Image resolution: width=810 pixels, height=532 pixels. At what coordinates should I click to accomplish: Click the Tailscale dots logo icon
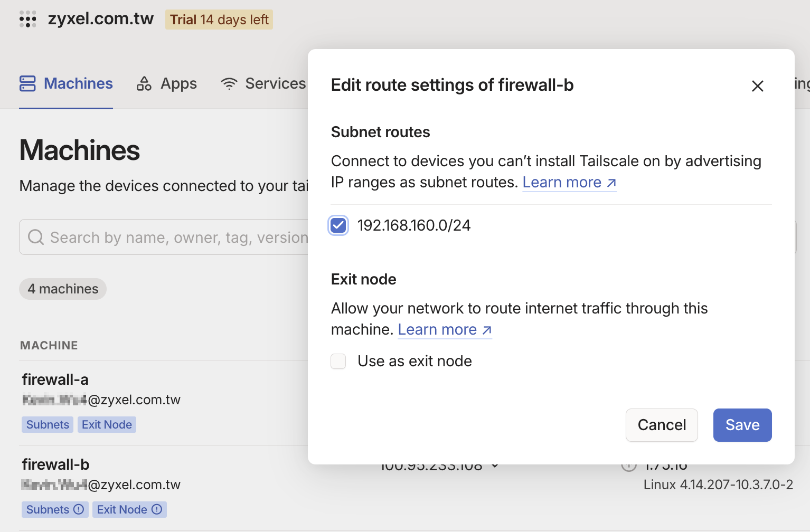click(27, 19)
